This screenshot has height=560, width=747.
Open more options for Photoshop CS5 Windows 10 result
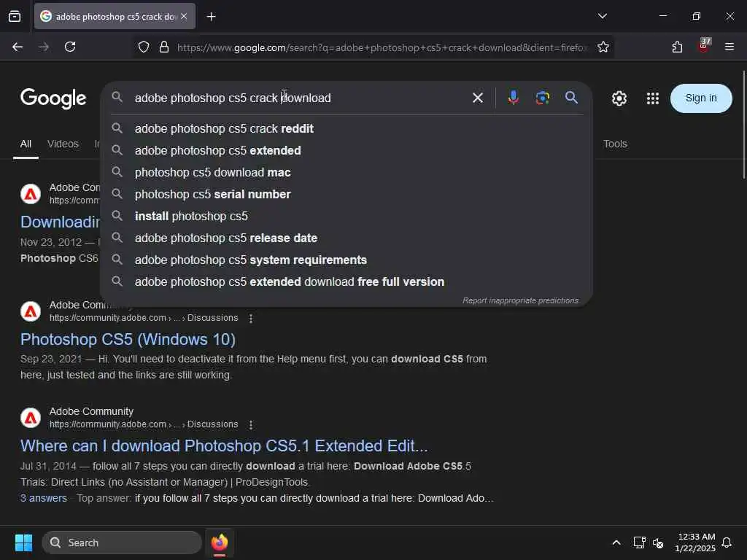coord(251,318)
